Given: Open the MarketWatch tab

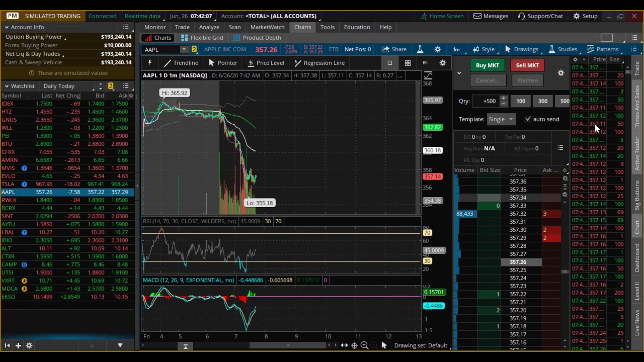Looking at the screenshot, I should tap(267, 27).
